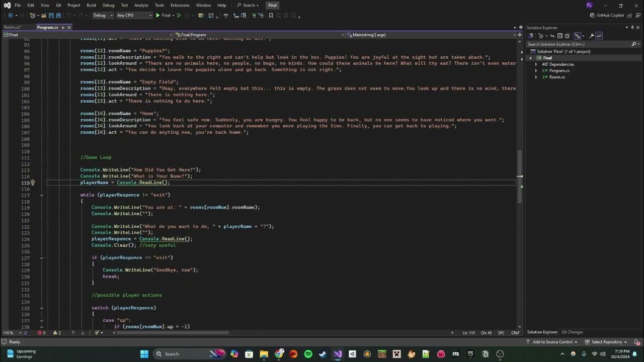
Task: Click the warnings count indicator showing 2
Action: (56, 332)
